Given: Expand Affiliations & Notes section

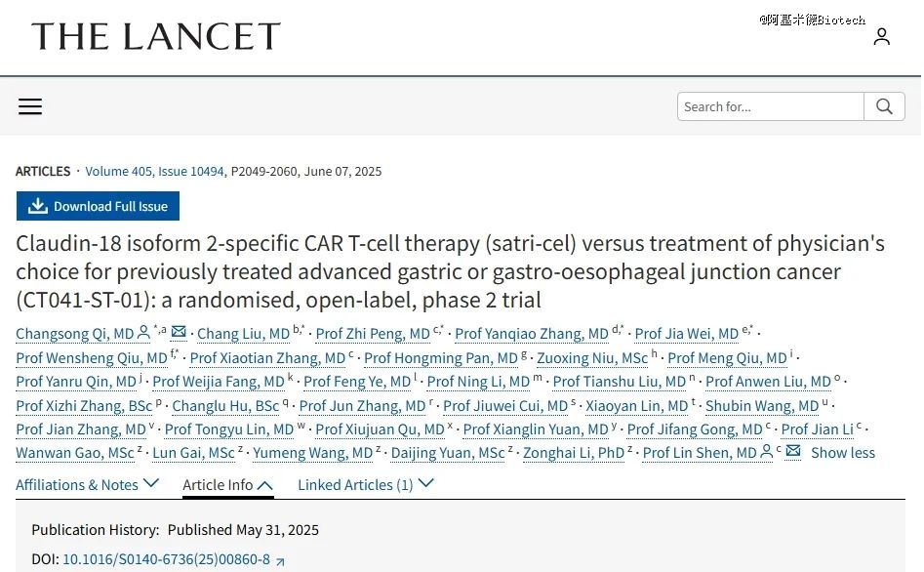Looking at the screenshot, I should tap(87, 485).
